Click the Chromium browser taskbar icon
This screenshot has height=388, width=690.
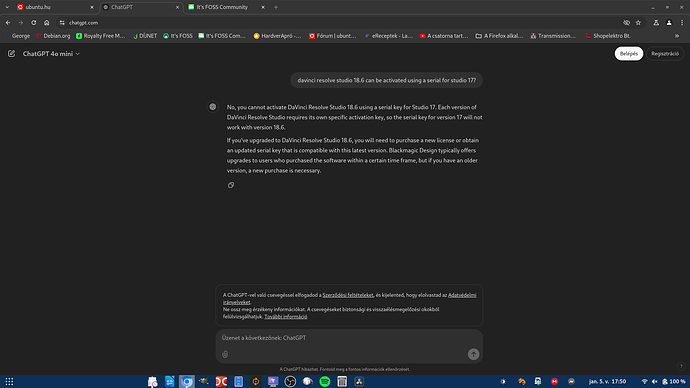[x=187, y=381]
